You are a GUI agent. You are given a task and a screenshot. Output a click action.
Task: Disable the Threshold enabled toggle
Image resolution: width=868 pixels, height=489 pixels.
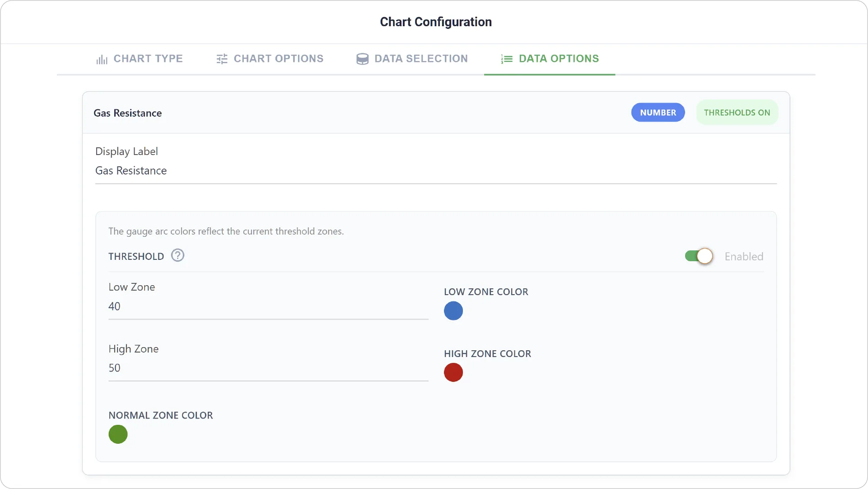699,256
